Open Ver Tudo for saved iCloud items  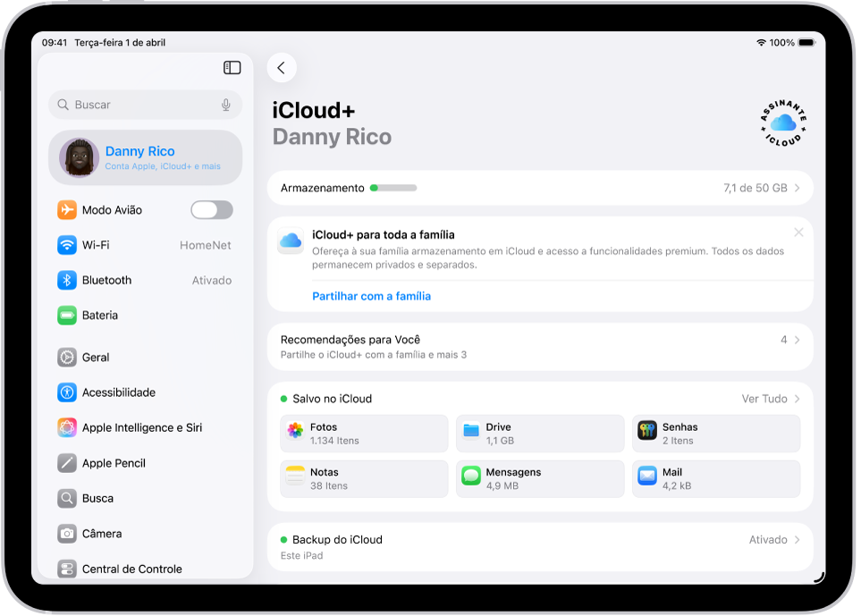pyautogui.click(x=764, y=398)
